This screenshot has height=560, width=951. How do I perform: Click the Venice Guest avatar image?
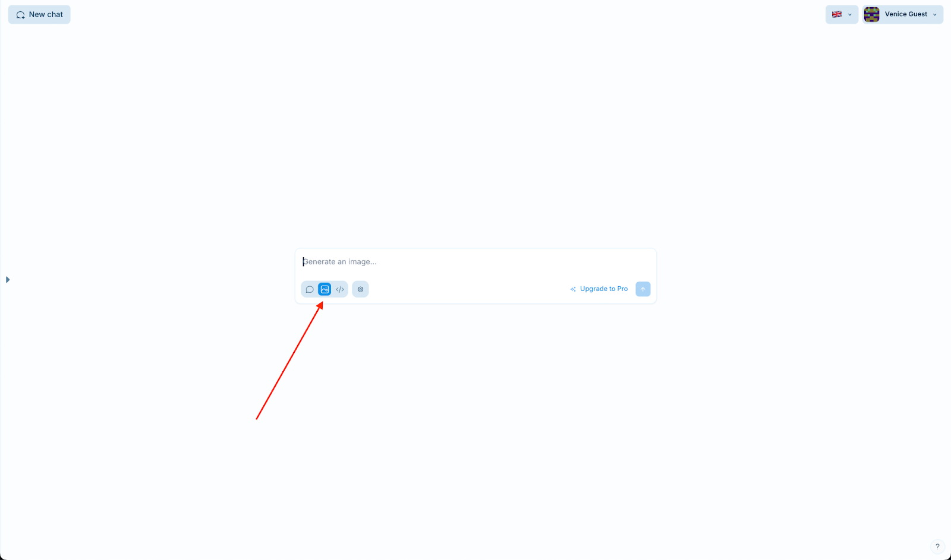[871, 14]
